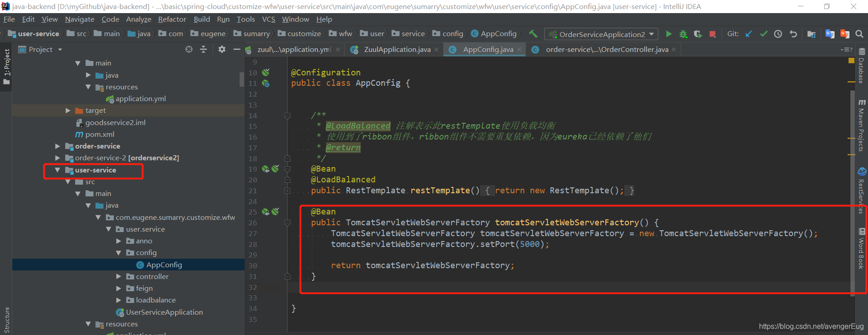Image resolution: width=868 pixels, height=335 pixels.
Task: Close the ZuulApplication.java tab
Action: [436, 49]
